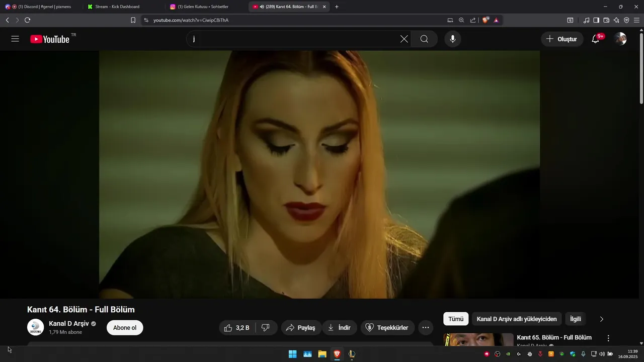Mute tab via speaker icon on YouTube tab
644x362 pixels.
pyautogui.click(x=262, y=7)
